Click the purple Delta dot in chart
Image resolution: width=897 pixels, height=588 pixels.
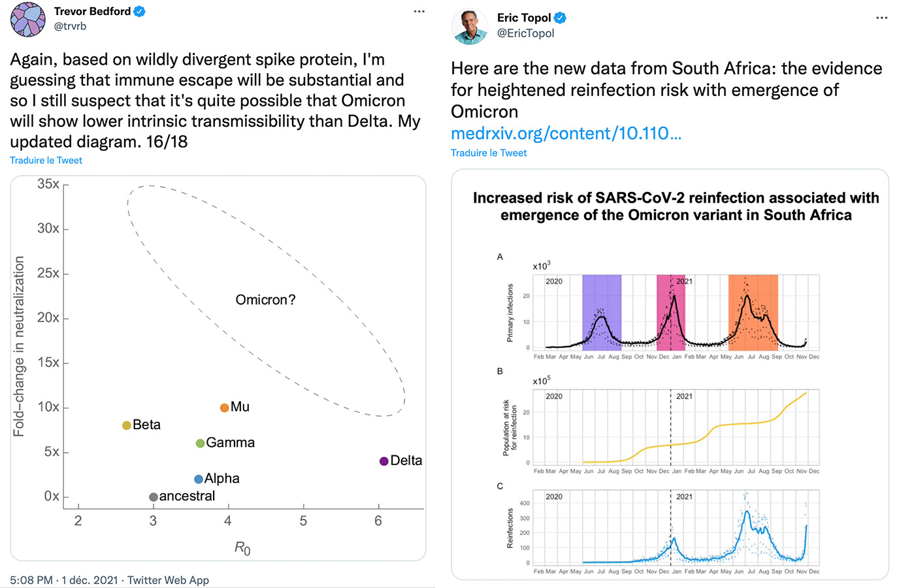coord(384,461)
